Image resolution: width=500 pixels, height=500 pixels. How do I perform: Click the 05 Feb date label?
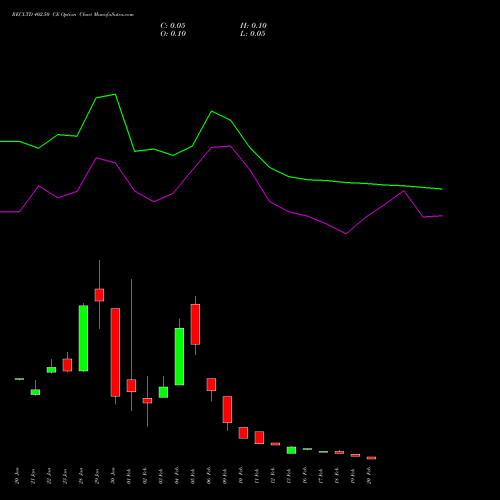(193, 476)
